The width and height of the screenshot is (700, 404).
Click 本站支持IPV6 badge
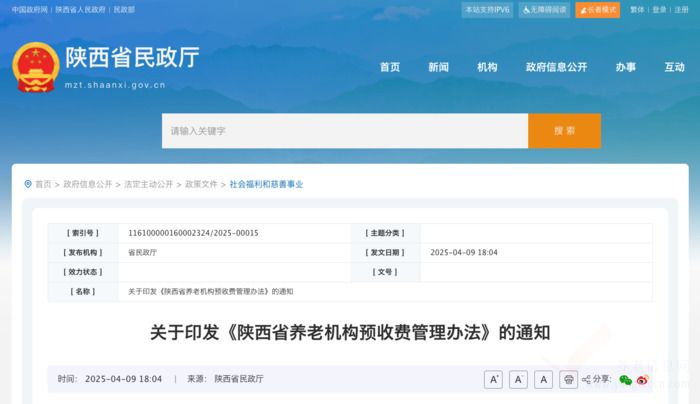pyautogui.click(x=487, y=10)
